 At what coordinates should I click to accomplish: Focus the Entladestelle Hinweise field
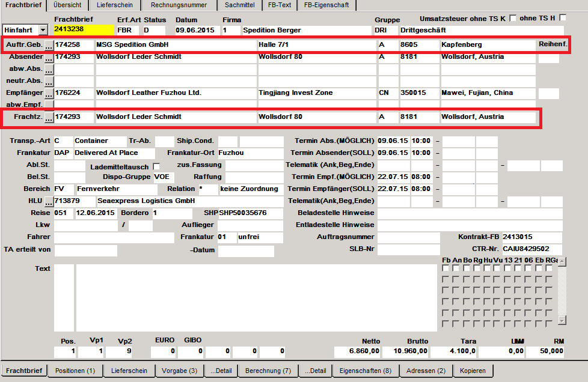[x=470, y=225]
